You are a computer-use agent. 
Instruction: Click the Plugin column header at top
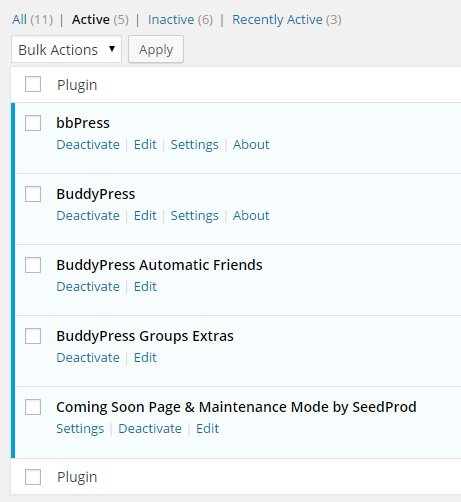coord(77,85)
